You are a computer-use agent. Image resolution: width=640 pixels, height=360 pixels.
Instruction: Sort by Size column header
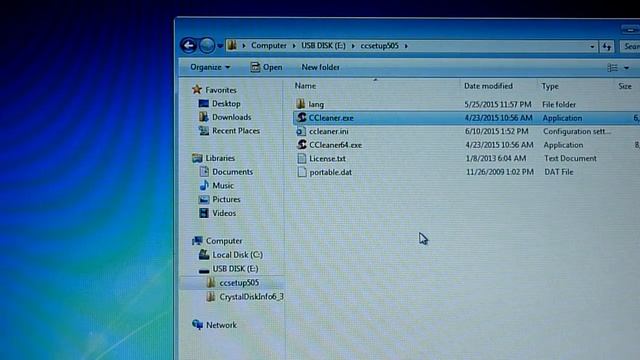click(x=625, y=87)
